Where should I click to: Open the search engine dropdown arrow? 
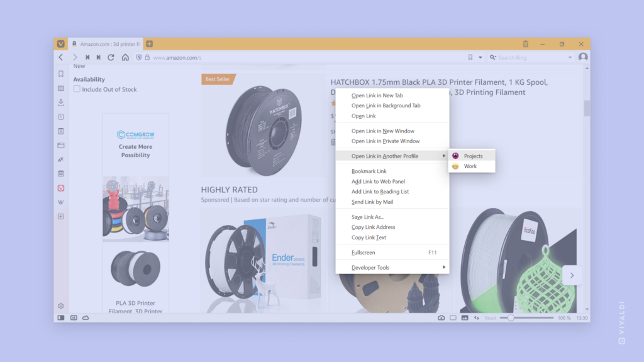click(x=570, y=57)
